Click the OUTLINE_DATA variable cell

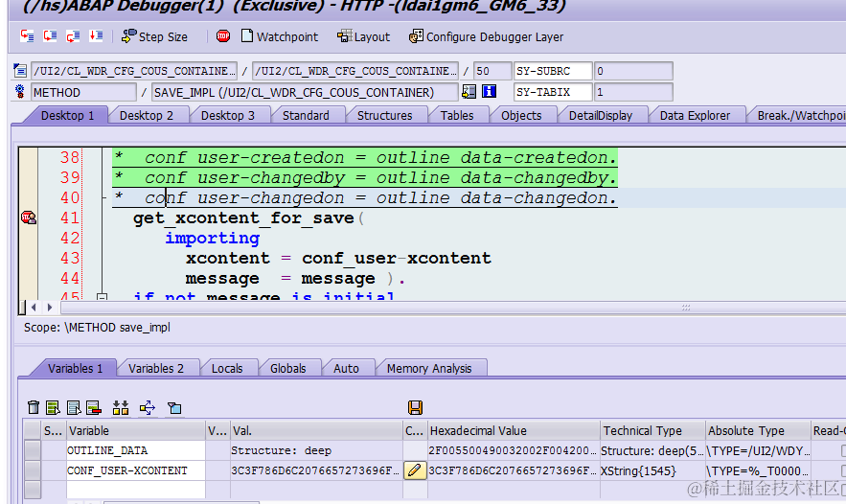click(x=135, y=450)
